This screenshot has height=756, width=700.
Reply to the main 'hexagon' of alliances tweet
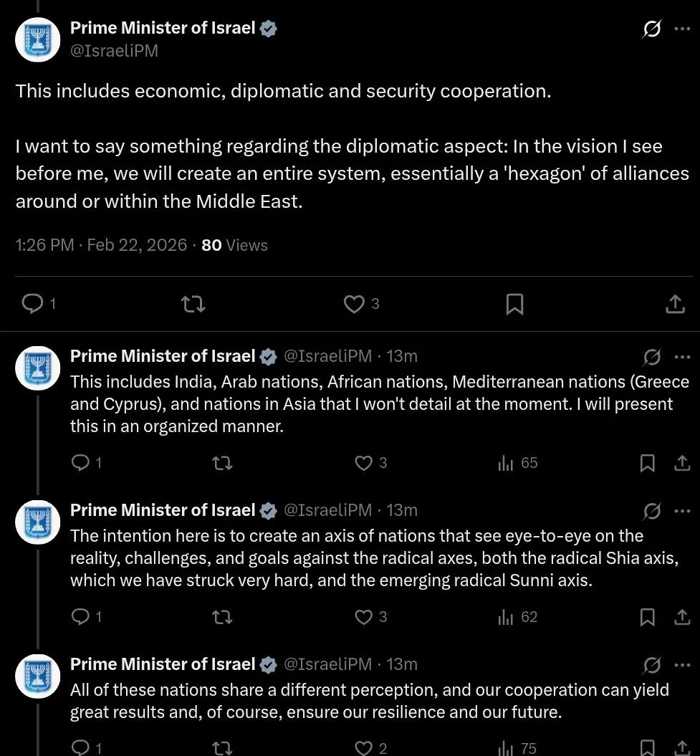point(33,305)
